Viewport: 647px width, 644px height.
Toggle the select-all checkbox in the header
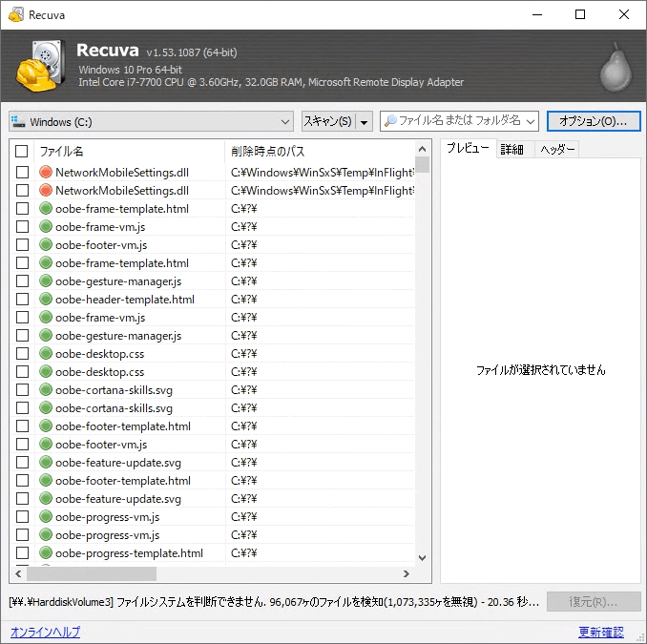[x=22, y=152]
